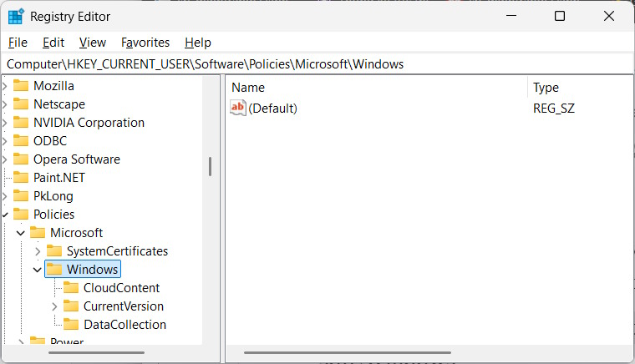Image resolution: width=635 pixels, height=364 pixels.
Task: Open the Edit menu
Action: point(53,43)
